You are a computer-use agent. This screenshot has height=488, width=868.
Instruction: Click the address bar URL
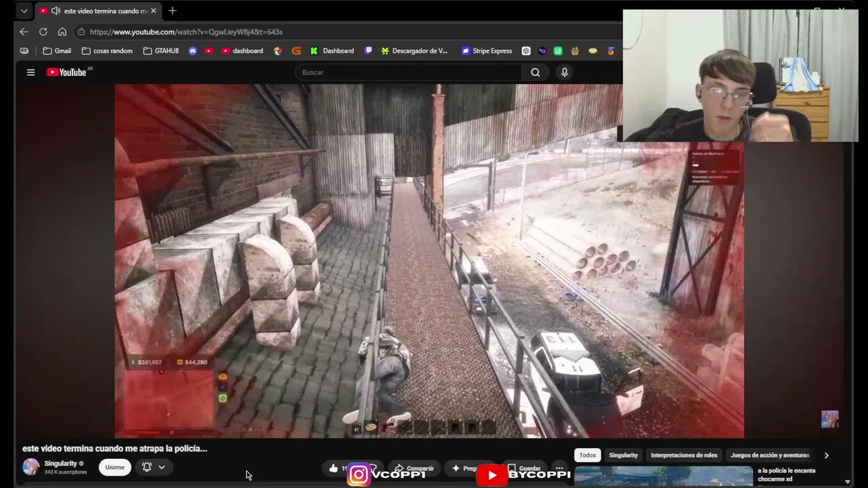[186, 32]
